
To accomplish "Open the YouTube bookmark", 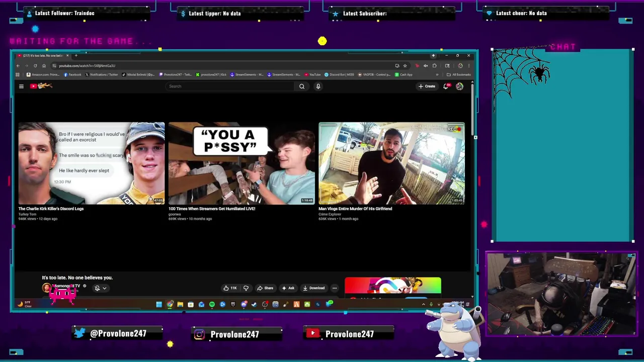I will click(312, 74).
